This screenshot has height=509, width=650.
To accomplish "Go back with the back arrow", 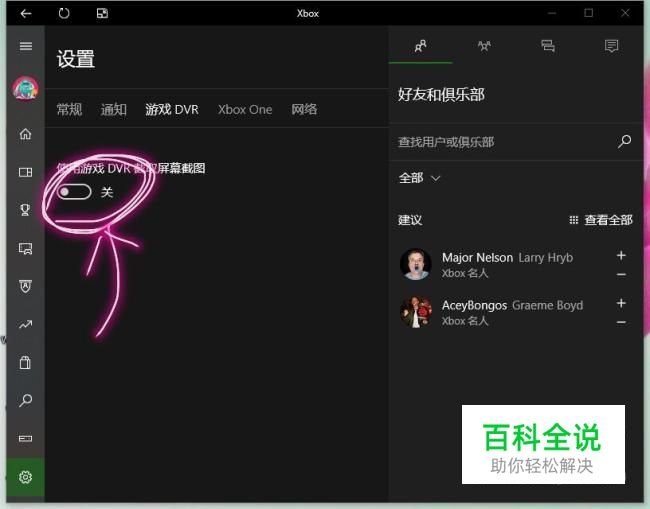I will click(26, 14).
